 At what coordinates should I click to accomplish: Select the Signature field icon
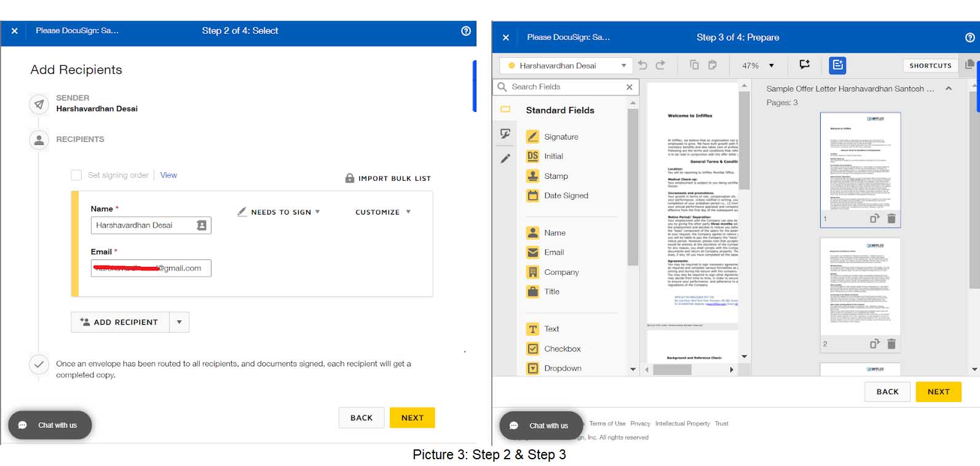pos(532,136)
